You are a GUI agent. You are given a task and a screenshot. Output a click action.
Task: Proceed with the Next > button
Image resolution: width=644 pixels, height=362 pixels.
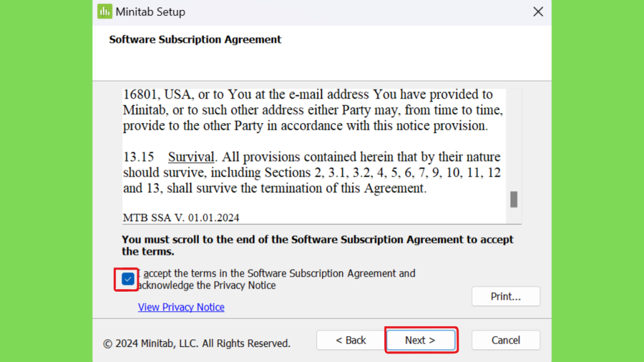click(421, 340)
